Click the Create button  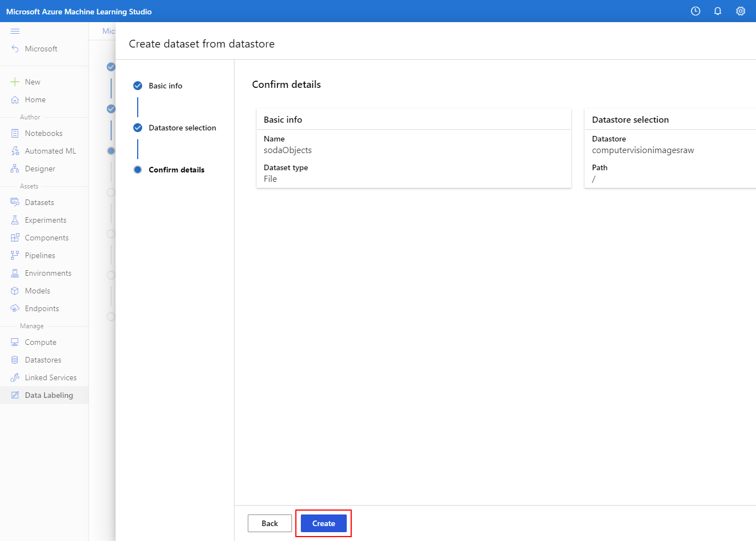point(324,523)
